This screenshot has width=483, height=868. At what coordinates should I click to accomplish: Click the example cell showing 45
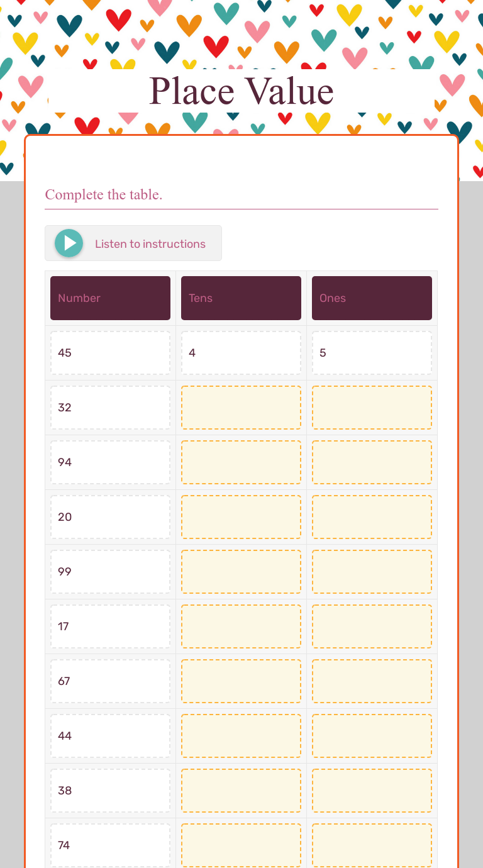pyautogui.click(x=110, y=352)
